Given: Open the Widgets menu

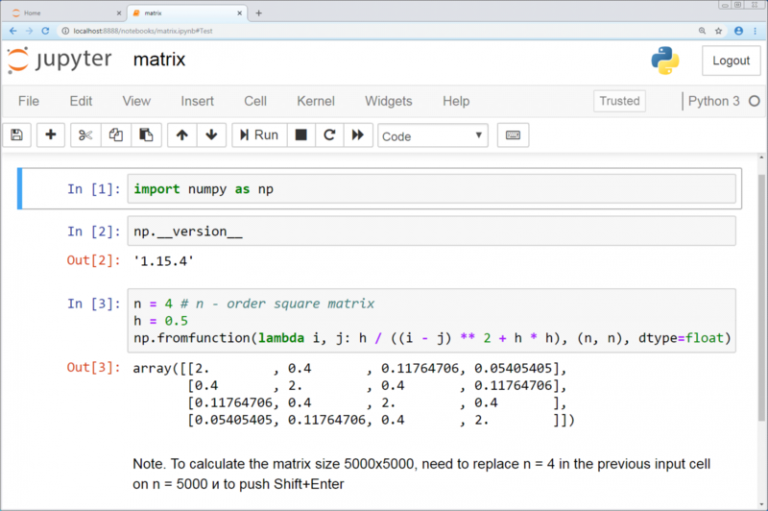Looking at the screenshot, I should tap(388, 101).
